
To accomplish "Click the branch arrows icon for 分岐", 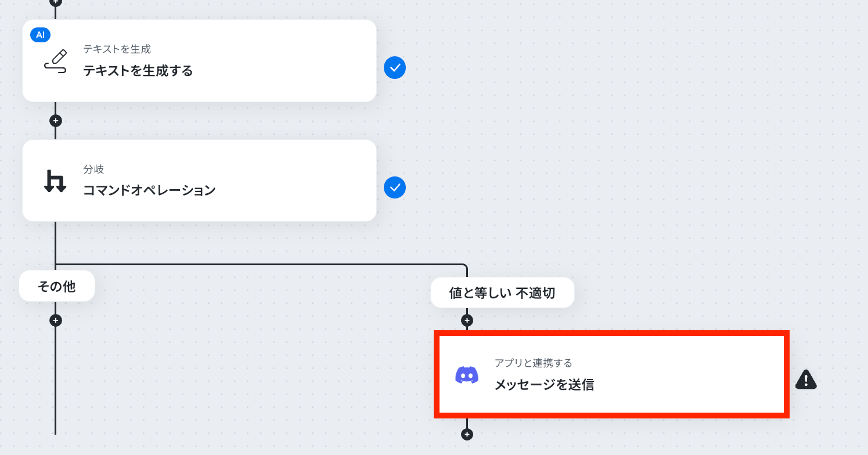I will click(56, 181).
